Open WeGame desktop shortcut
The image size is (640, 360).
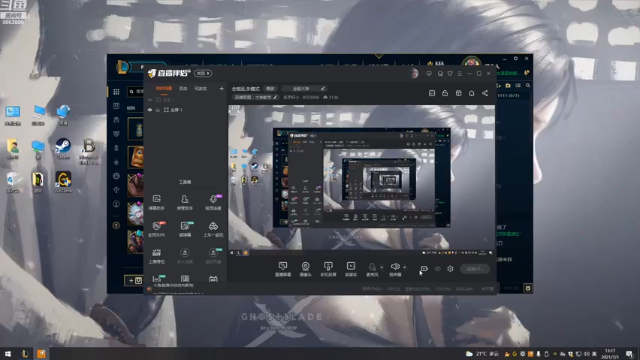click(63, 182)
